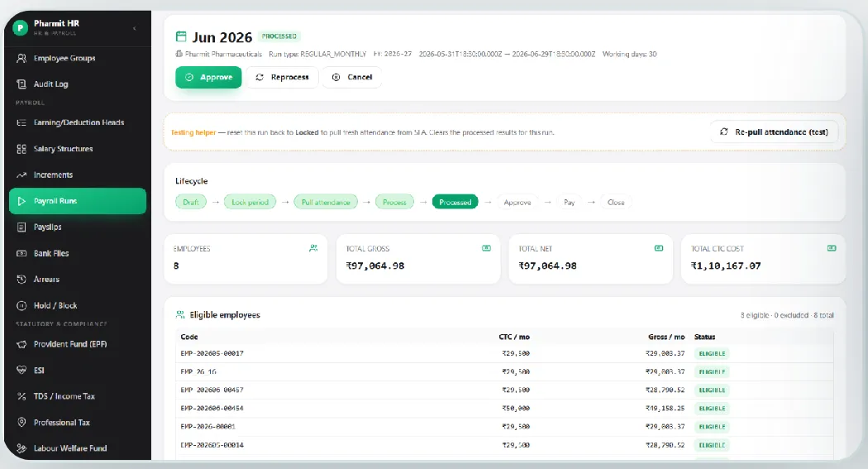868x469 pixels.
Task: Click the Labour Welfare Fund icon
Action: [x=21, y=448]
